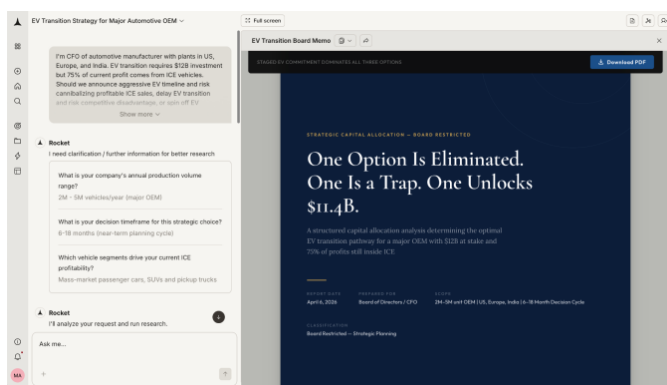Go to Home via house icon
The height and width of the screenshot is (385, 667).
click(x=17, y=86)
